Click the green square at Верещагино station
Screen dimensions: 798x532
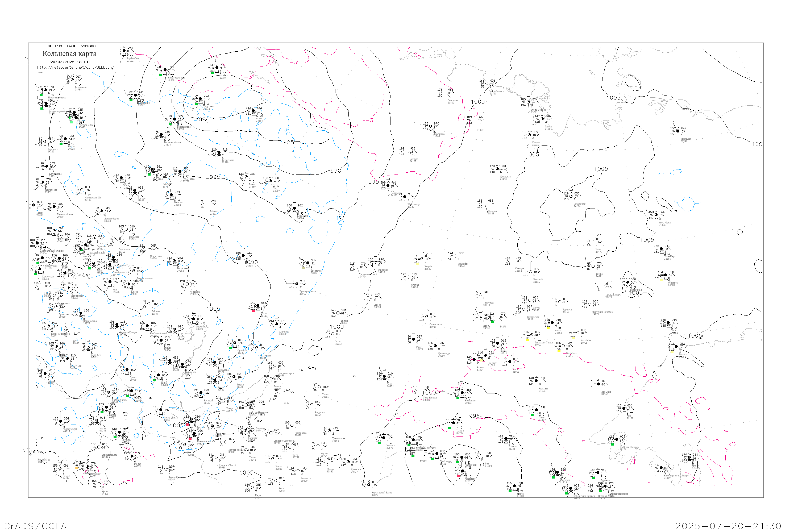pos(170,124)
